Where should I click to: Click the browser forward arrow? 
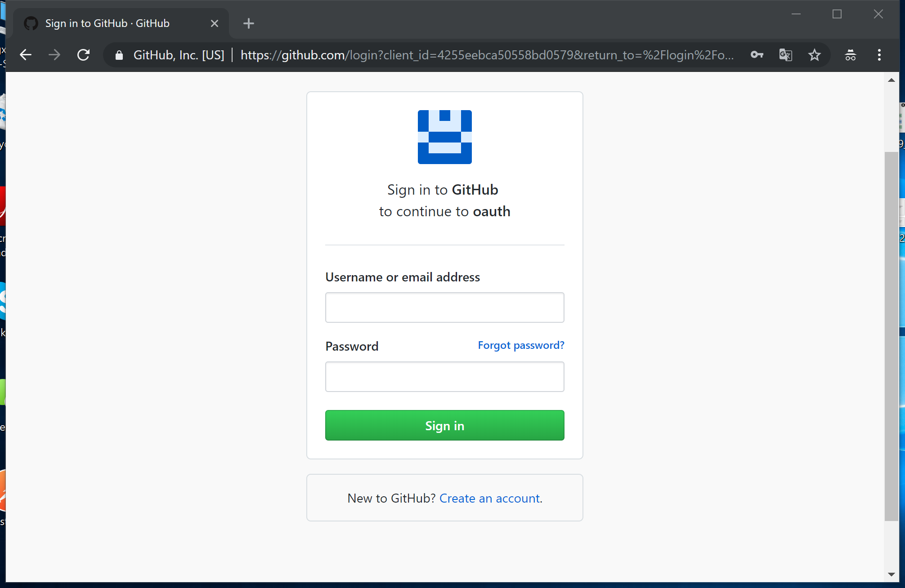[x=54, y=55]
